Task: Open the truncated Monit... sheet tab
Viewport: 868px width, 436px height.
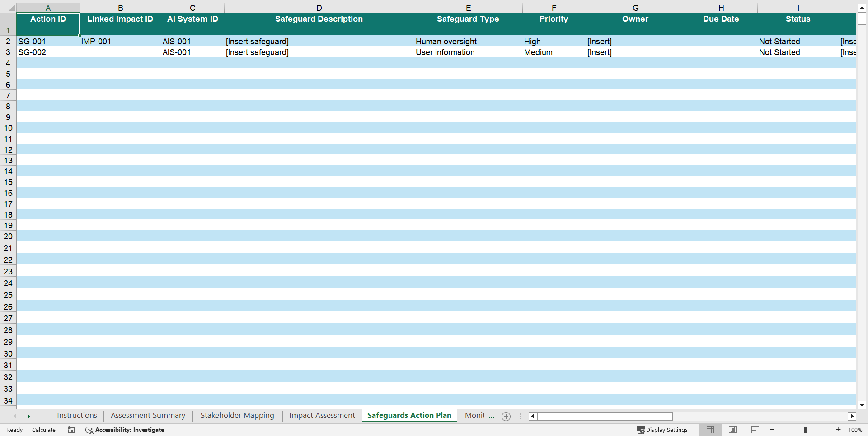Action: tap(479, 415)
